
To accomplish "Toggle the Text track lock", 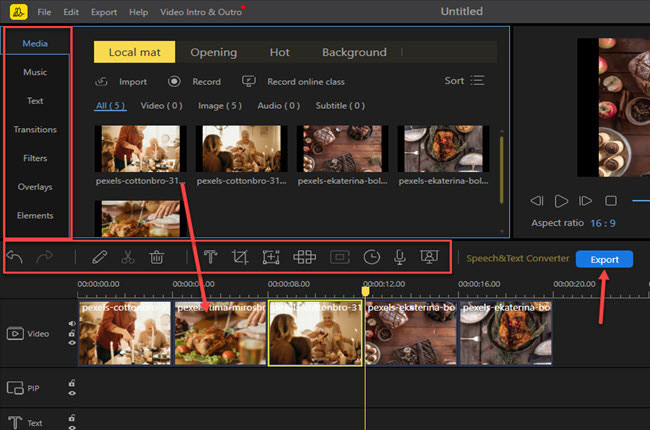I will [72, 418].
